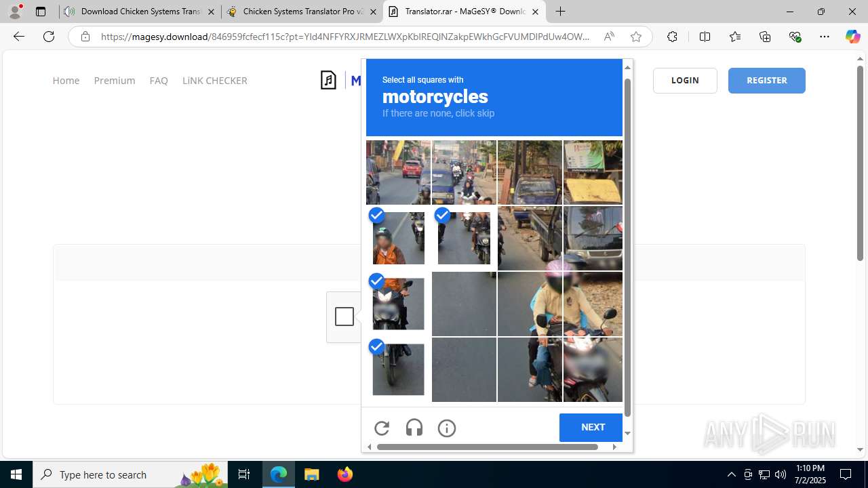
Task: Open the Home link
Action: point(66,80)
